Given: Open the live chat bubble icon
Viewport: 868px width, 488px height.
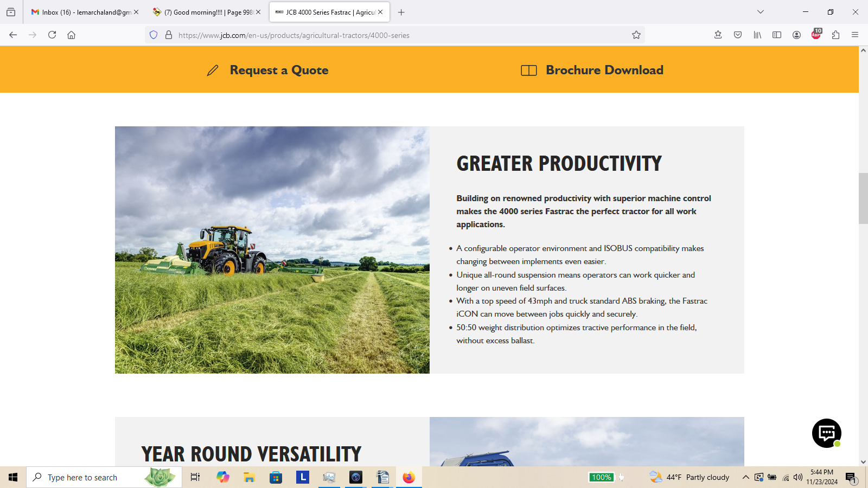Looking at the screenshot, I should coord(826,433).
